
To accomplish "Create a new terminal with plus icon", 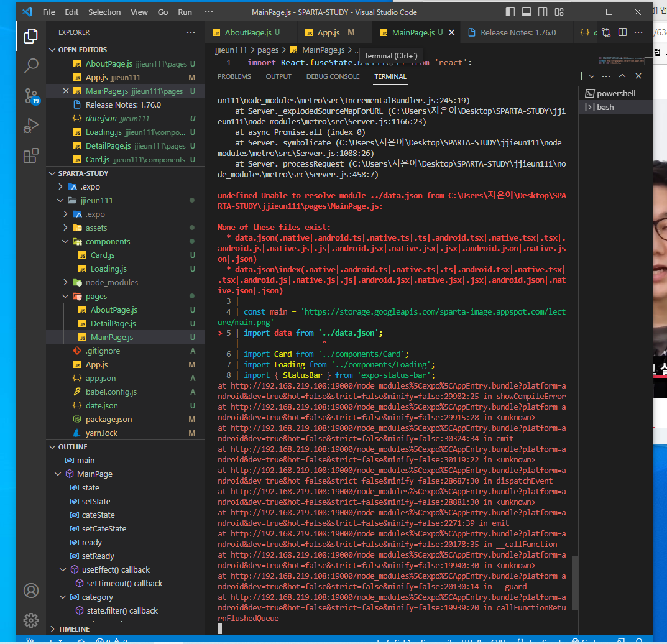I will 581,76.
